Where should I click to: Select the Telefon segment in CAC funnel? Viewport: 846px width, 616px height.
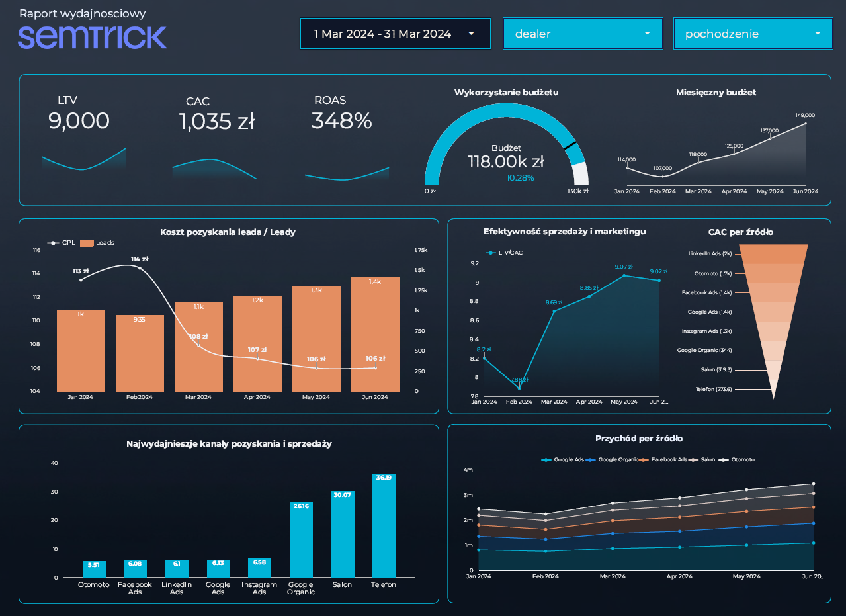click(x=774, y=390)
